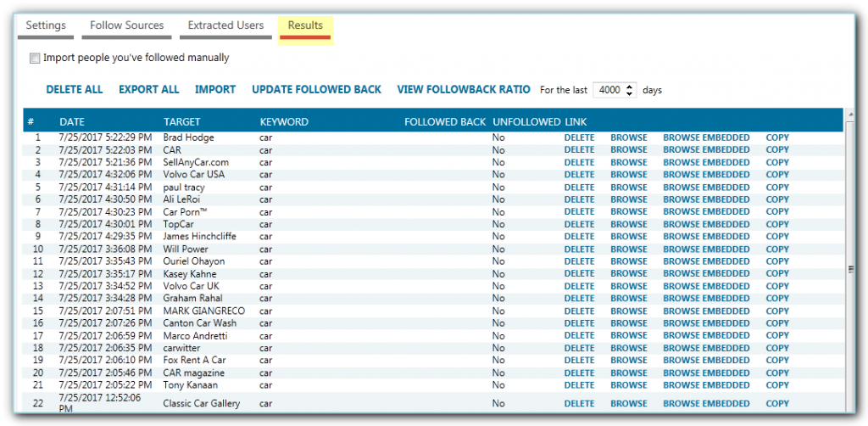Screen dimensions: 868x426
Task: Sort by the TARGET column header
Action: pyautogui.click(x=182, y=122)
